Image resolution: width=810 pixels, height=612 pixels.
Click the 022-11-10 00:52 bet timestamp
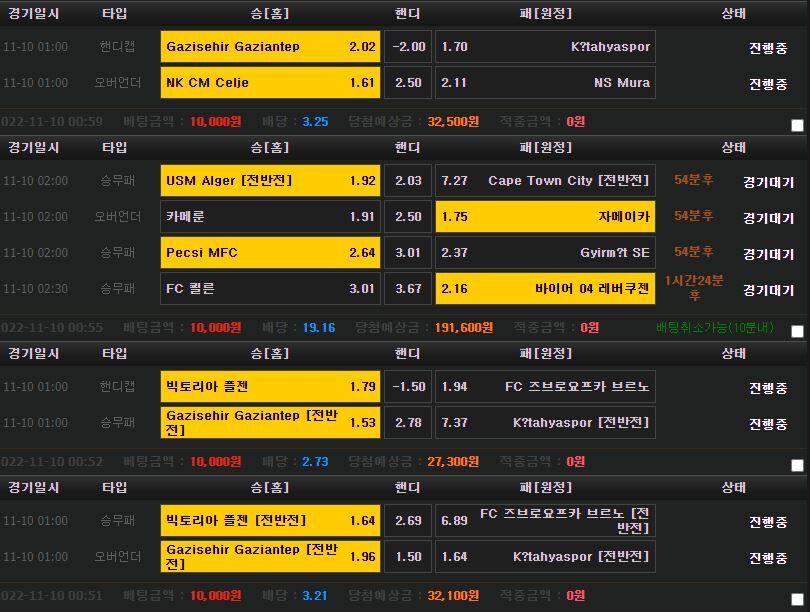pos(52,462)
